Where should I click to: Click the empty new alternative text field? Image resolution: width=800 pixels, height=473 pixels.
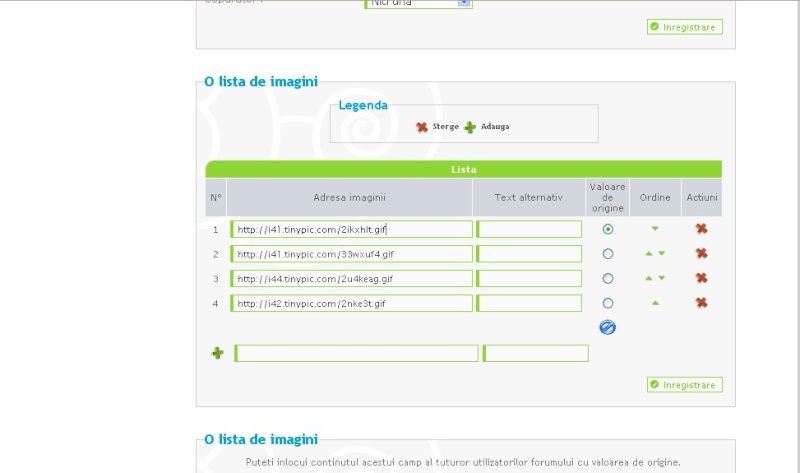point(536,353)
